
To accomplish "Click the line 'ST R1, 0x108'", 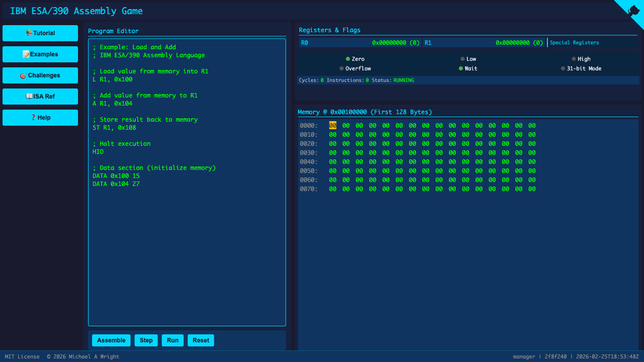I will click(x=114, y=128).
